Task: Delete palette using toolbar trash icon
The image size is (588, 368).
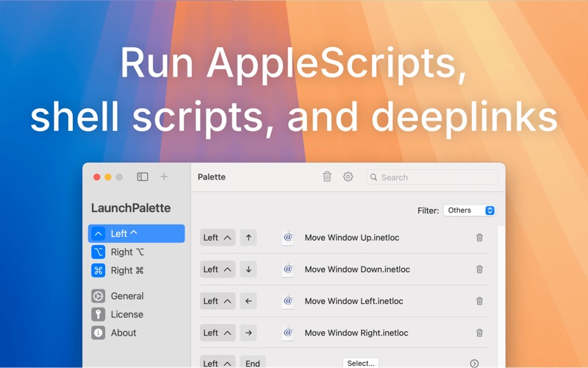Action: click(327, 177)
